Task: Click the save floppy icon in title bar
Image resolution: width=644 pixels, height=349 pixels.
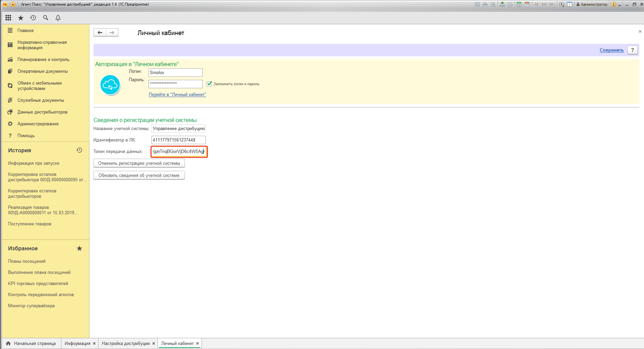Action: coord(477,4)
